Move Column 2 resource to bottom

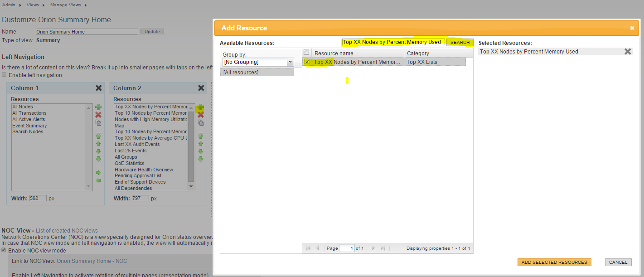(x=201, y=159)
